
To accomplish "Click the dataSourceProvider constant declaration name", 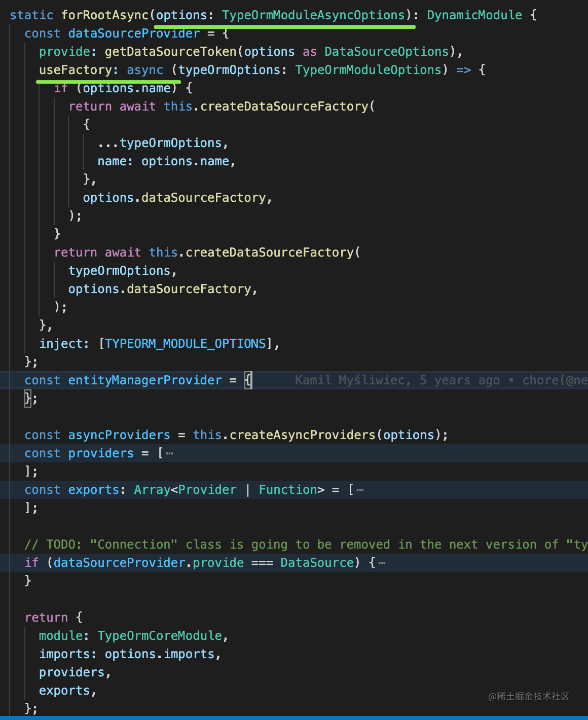I will tap(134, 33).
